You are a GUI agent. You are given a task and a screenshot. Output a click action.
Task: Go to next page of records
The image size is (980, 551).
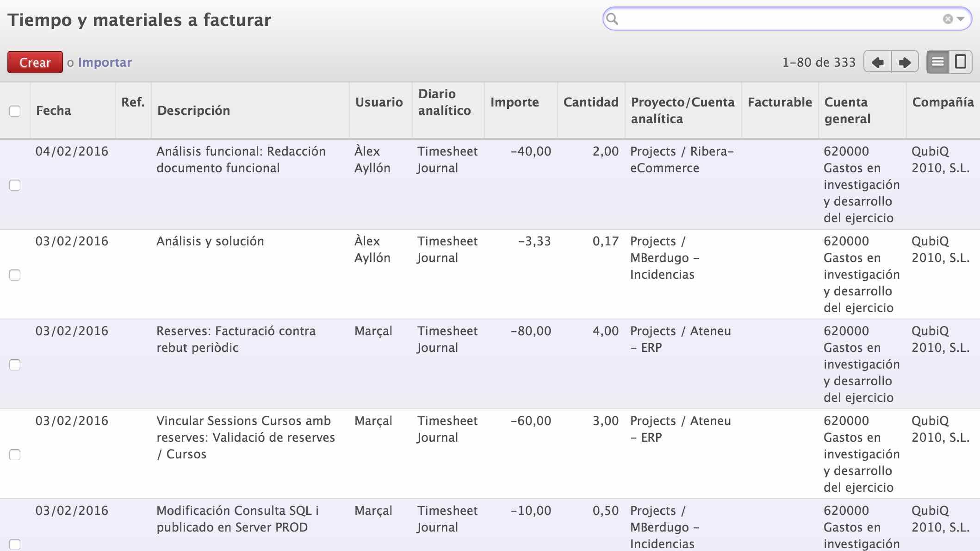coord(905,62)
